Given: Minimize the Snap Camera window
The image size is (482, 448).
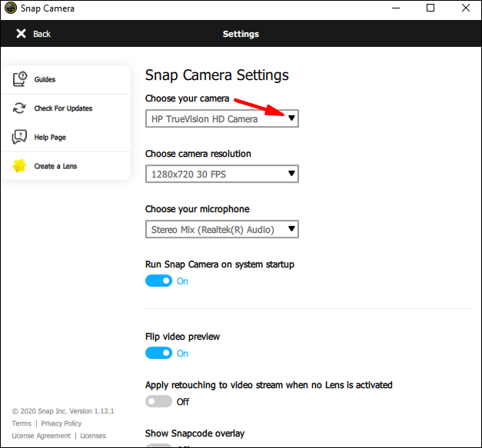Looking at the screenshot, I should coord(396,8).
